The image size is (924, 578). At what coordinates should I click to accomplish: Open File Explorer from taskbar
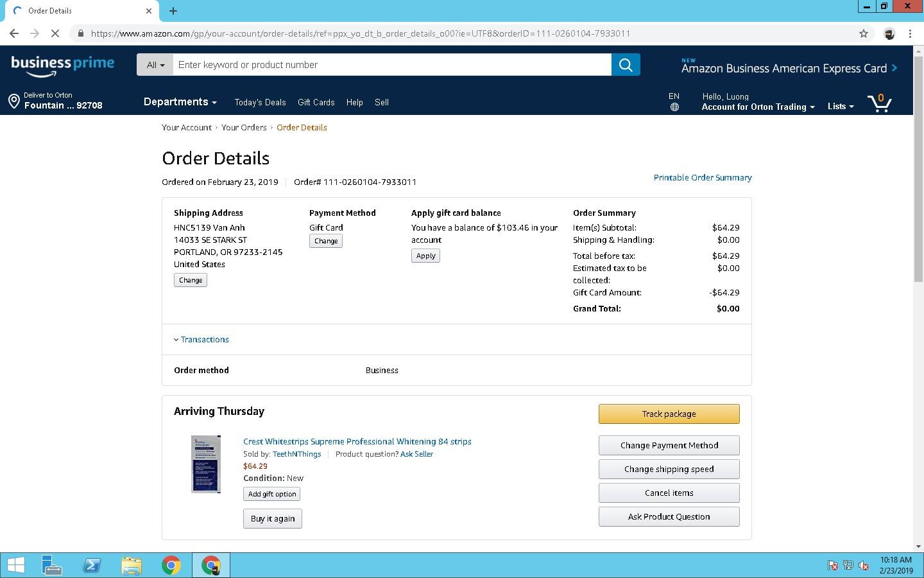[131, 565]
